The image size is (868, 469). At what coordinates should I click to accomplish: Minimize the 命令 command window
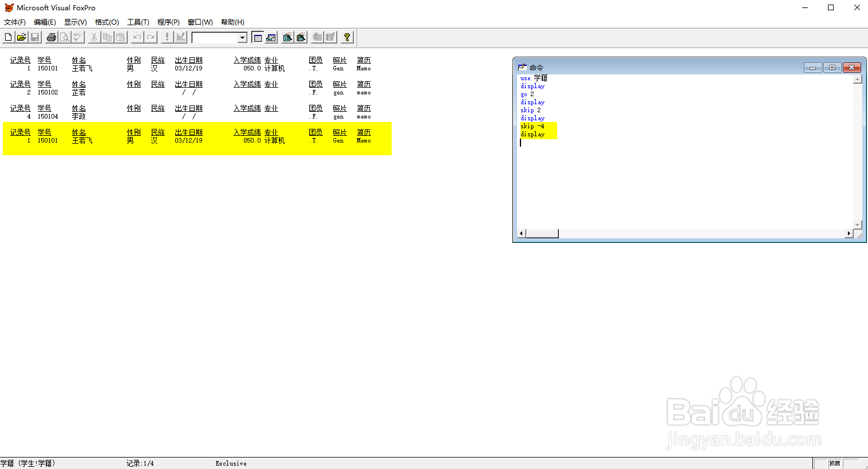813,68
